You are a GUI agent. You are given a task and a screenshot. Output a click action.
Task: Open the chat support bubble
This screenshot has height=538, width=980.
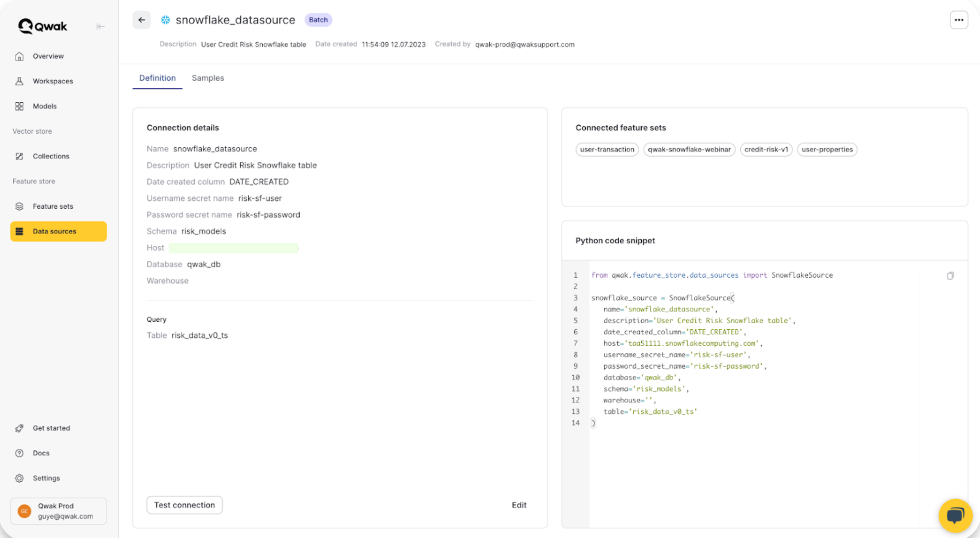pos(956,516)
